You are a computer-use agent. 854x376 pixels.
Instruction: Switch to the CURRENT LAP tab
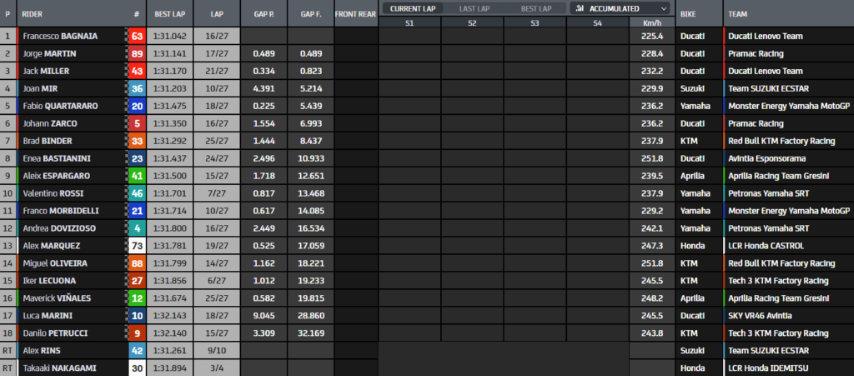coord(412,8)
